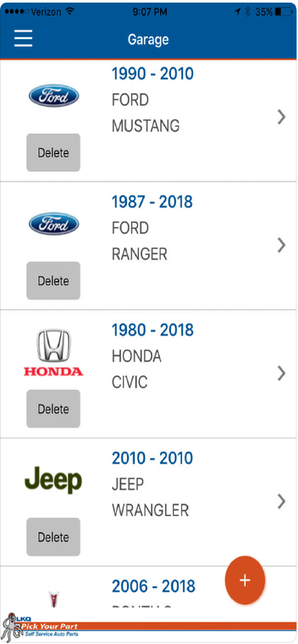298x644 pixels.
Task: Tap the Jeep logo icon
Action: [x=53, y=480]
